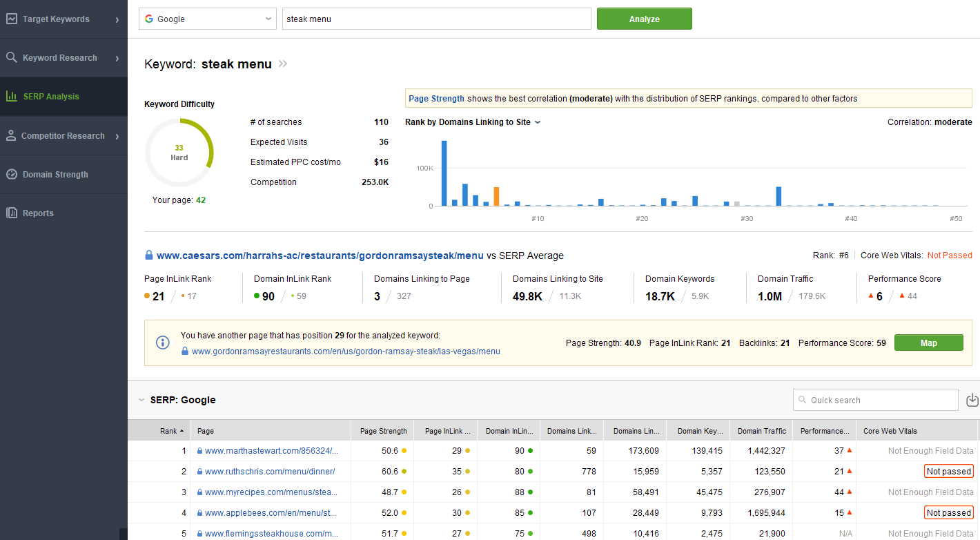Click the Performance Score value 6
The width and height of the screenshot is (980, 540).
[879, 296]
